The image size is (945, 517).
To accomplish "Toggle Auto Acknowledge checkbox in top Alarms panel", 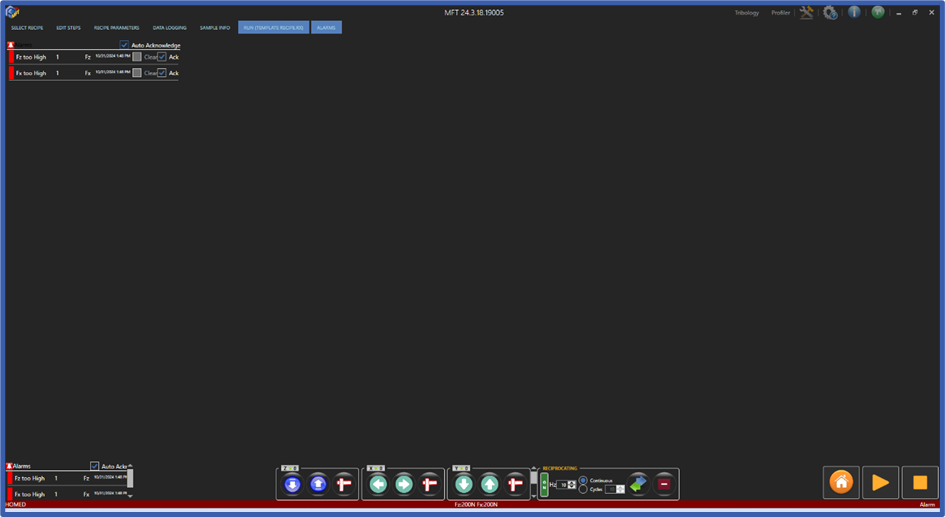I will pos(124,45).
